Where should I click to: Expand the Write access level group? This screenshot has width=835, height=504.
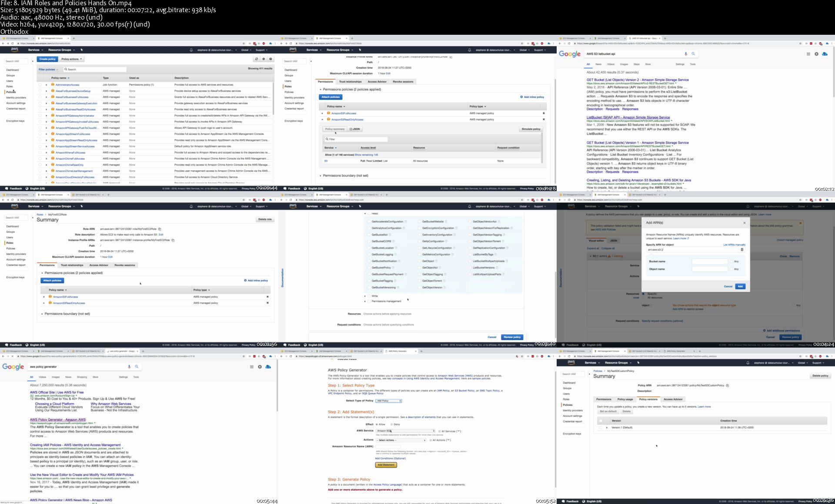tap(365, 296)
